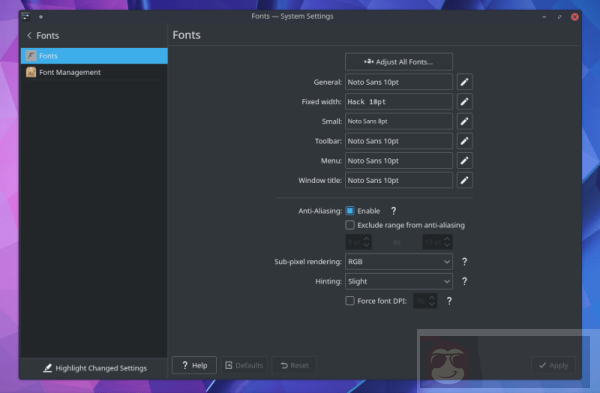Show help for Anti-Aliasing question mark
Viewport: 600px width, 393px height.
393,211
